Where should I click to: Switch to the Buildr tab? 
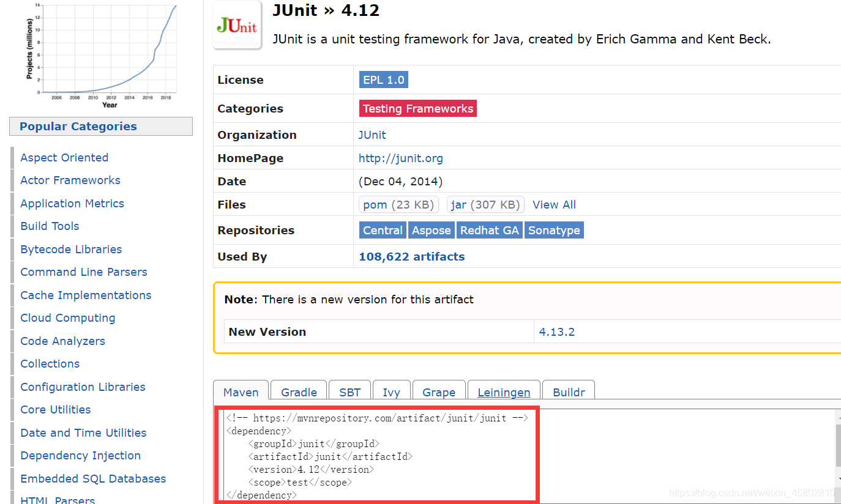(x=569, y=392)
